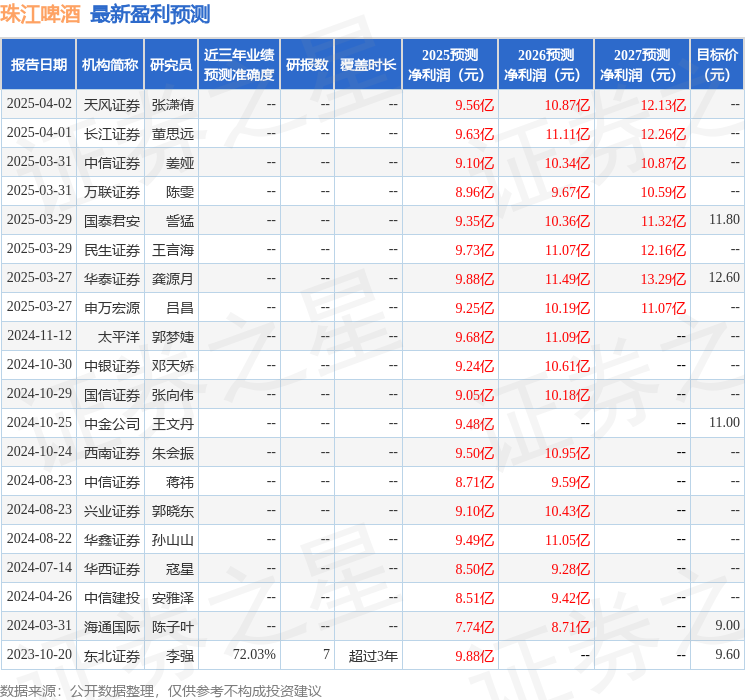Select analyst 孙山山

173,540
